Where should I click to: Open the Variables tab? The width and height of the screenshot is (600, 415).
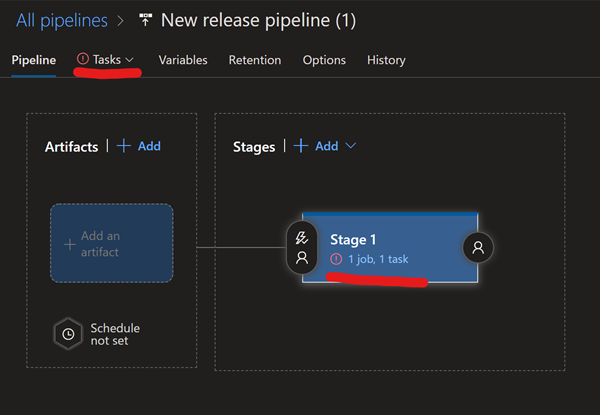[183, 60]
